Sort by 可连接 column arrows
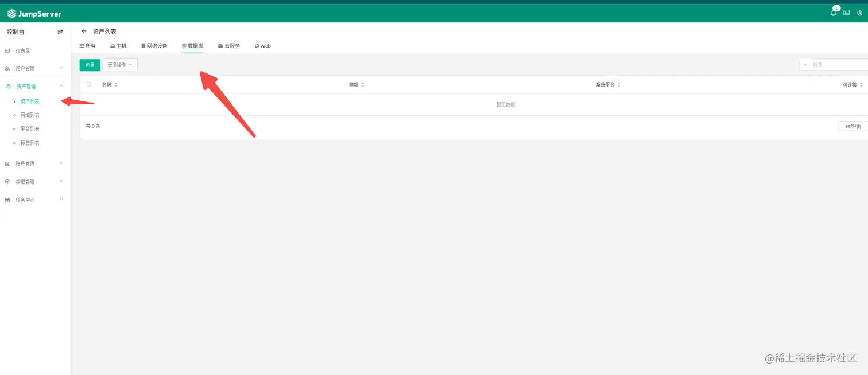Viewport: 868px width, 375px height. click(861, 85)
